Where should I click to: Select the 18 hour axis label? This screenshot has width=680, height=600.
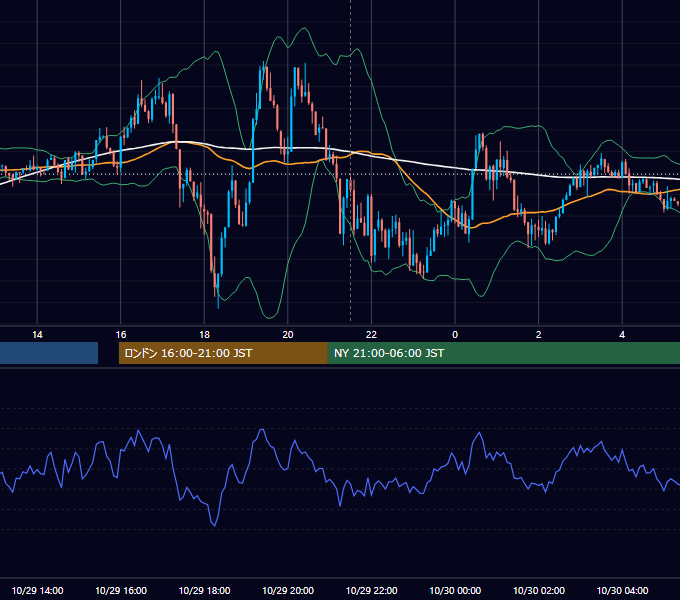pyautogui.click(x=204, y=335)
